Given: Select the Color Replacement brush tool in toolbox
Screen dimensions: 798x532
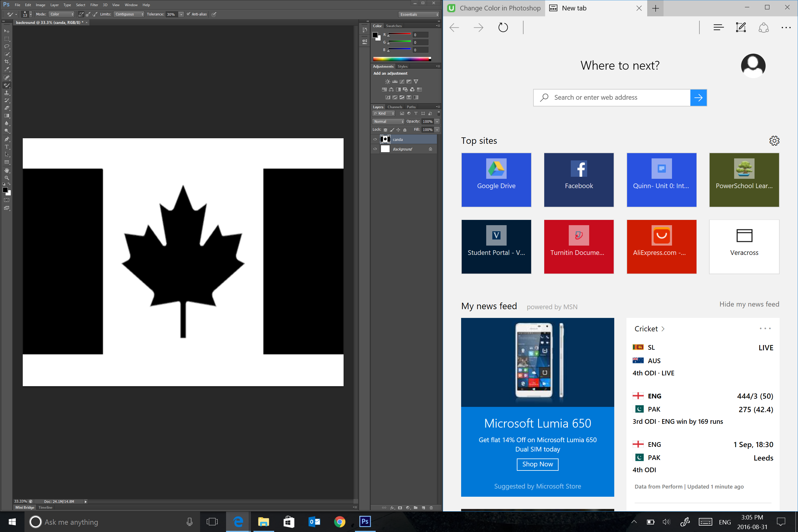Looking at the screenshot, I should [x=7, y=85].
